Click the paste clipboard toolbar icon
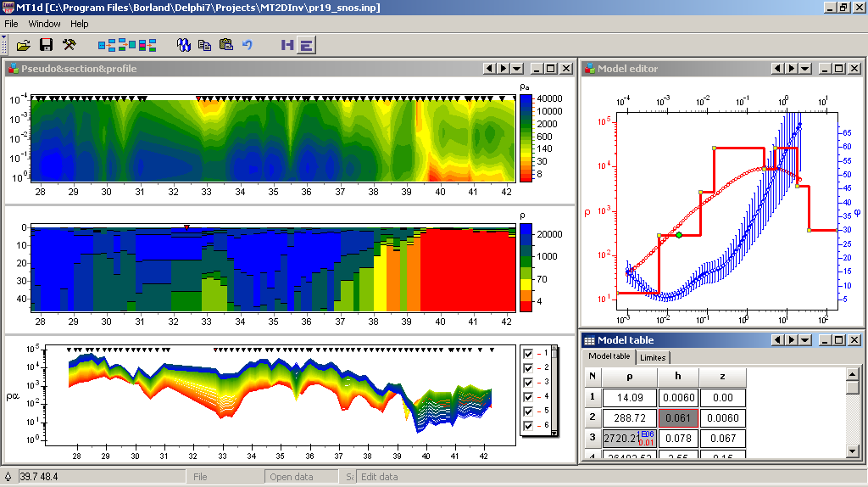868x487 pixels. click(225, 45)
